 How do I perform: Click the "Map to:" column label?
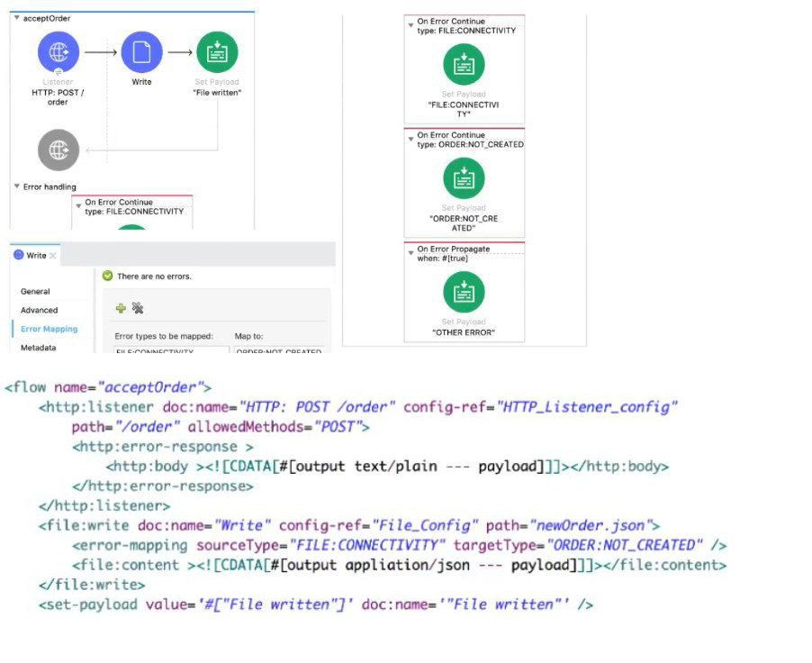pyautogui.click(x=248, y=336)
